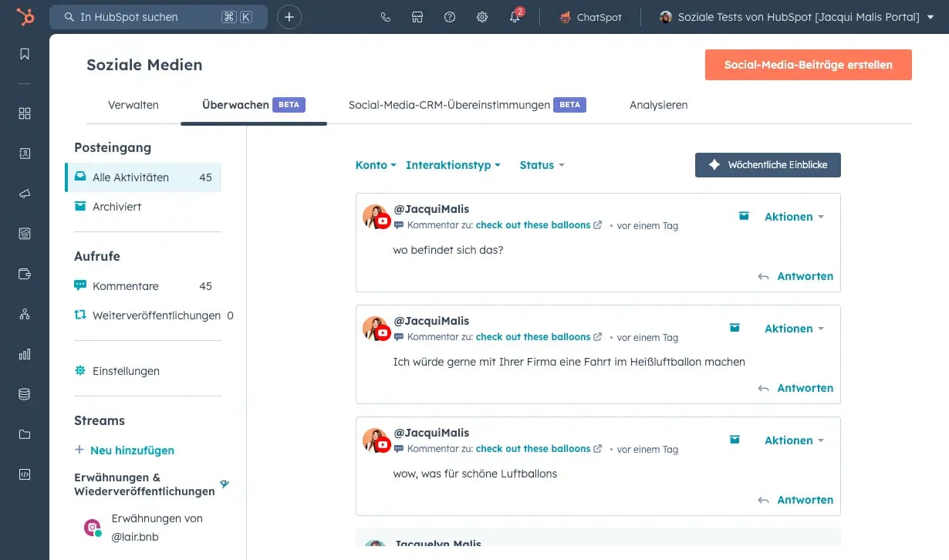Click the calling phone icon
949x560 pixels.
coord(385,16)
